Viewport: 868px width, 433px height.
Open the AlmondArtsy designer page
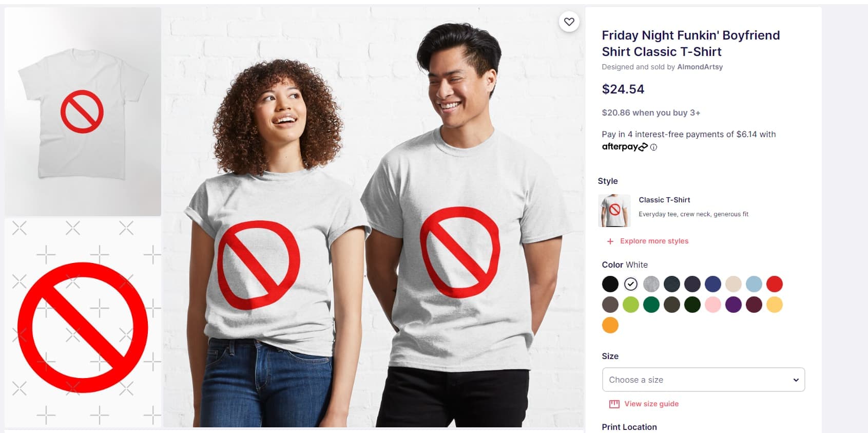tap(700, 67)
